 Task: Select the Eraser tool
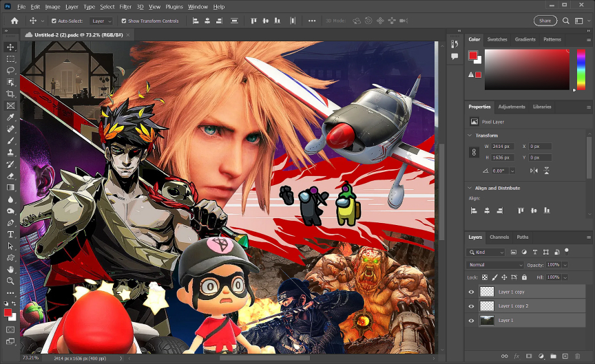[x=10, y=176]
